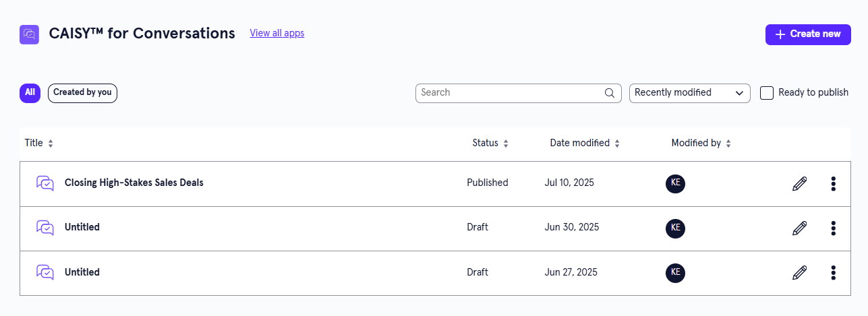Select the All filter tab
The width and height of the screenshot is (868, 316).
tap(30, 93)
